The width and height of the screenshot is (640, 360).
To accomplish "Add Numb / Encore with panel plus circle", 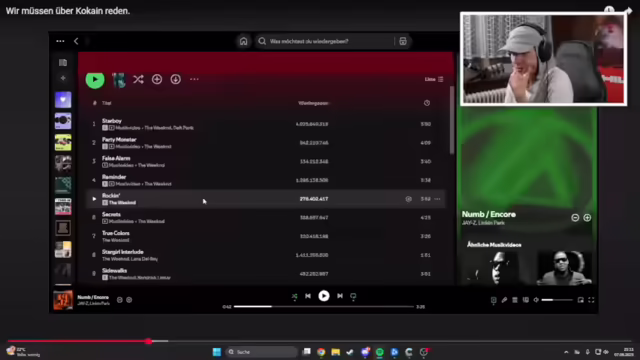I will (x=587, y=218).
